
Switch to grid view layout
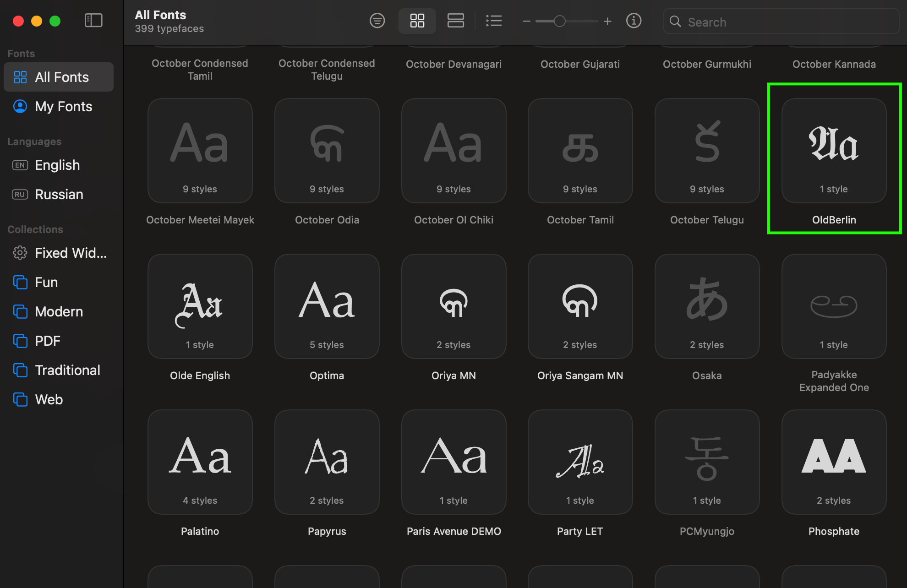417,21
